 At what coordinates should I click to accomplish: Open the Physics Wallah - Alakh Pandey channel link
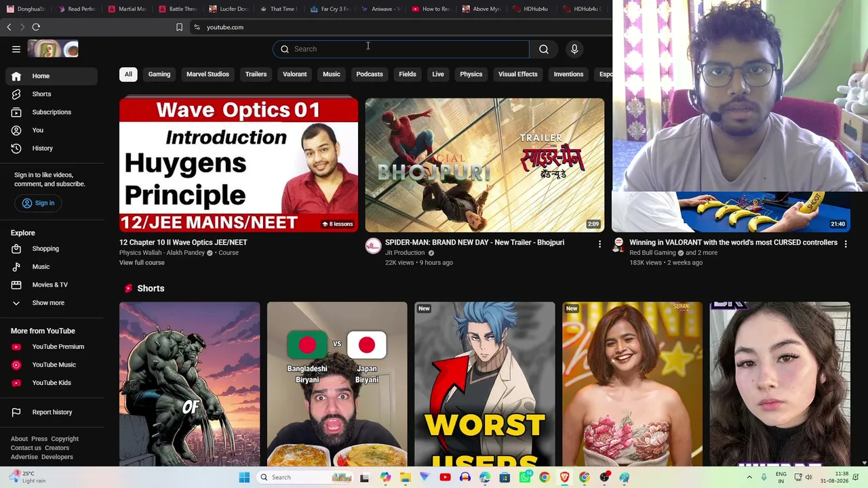click(162, 253)
